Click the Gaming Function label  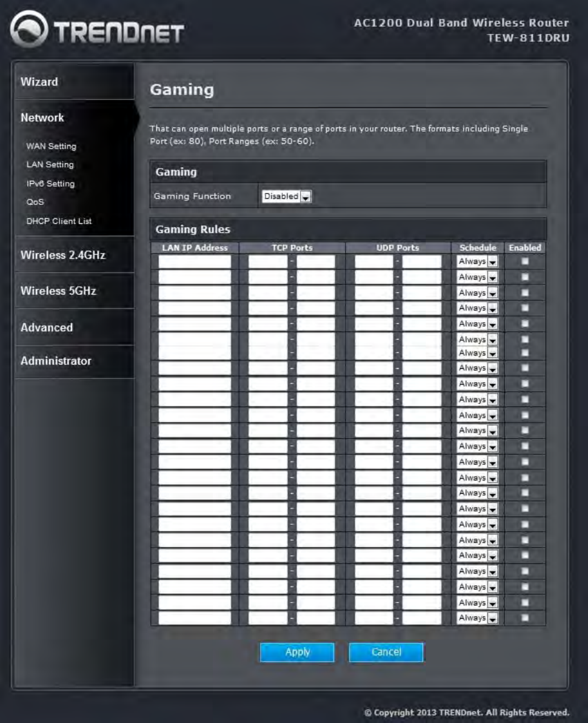tap(192, 197)
